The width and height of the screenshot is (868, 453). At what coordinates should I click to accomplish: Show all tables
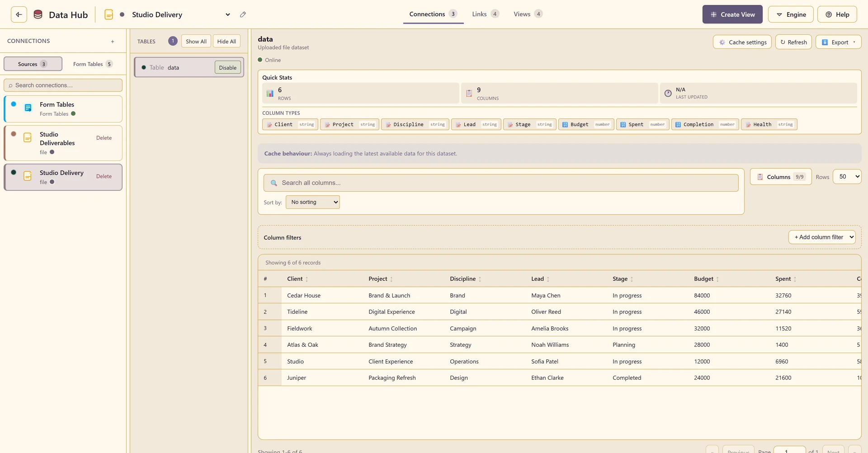[x=196, y=41]
